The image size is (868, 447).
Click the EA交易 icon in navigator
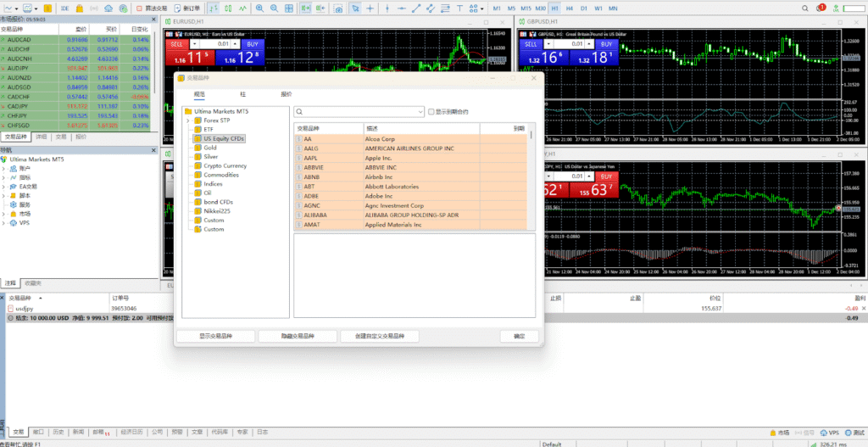[13, 187]
